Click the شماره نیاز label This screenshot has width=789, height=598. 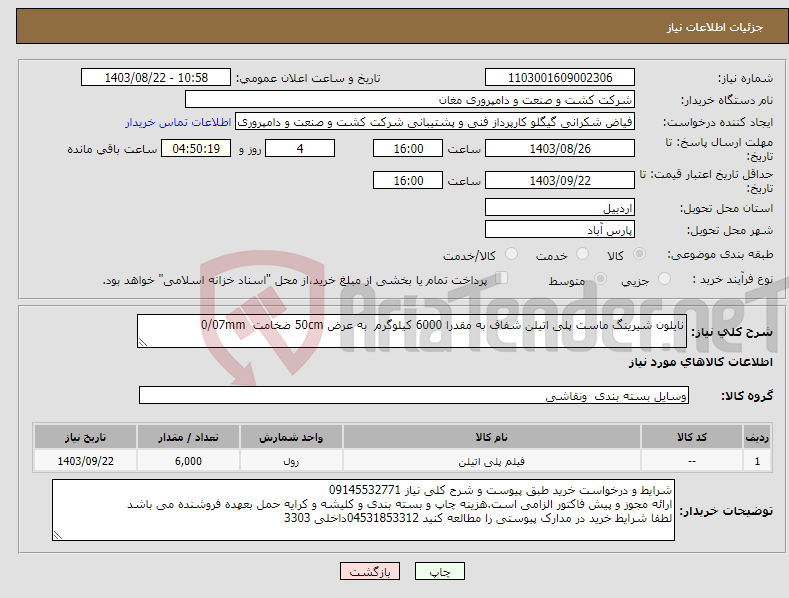click(745, 79)
